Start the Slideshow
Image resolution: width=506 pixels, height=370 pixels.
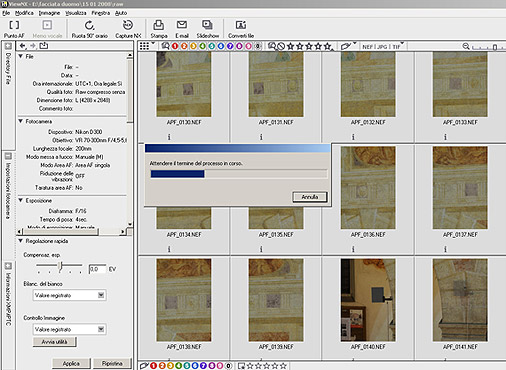coord(207,25)
